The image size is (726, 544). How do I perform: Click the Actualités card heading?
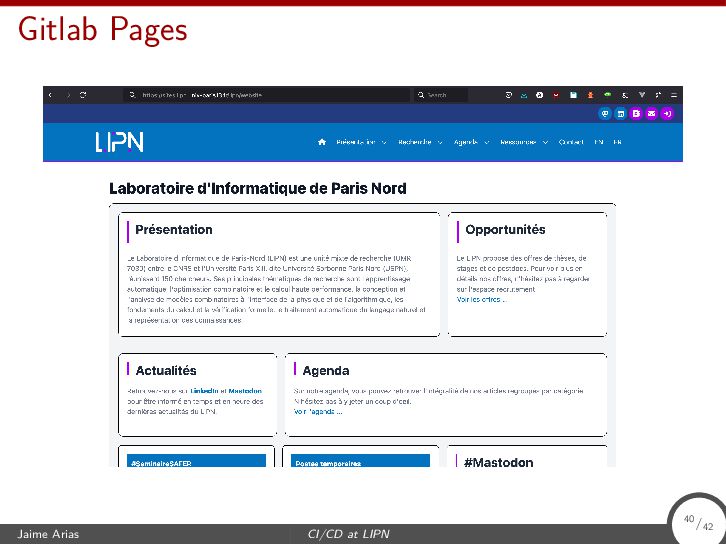(x=166, y=370)
